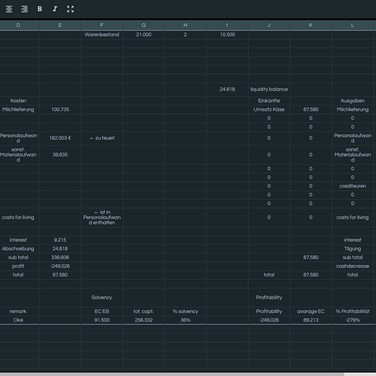Select the avarage EC cell
Screen dimensions: 376x376
click(x=311, y=311)
